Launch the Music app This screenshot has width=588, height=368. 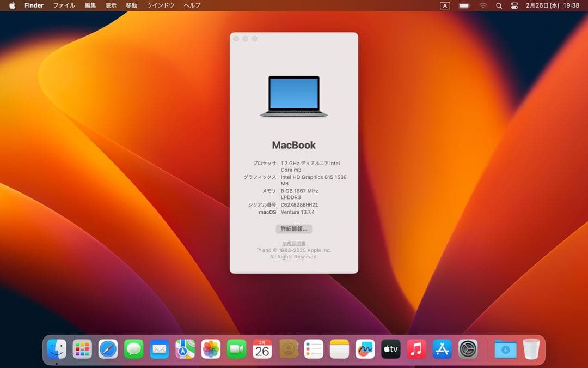[415, 349]
